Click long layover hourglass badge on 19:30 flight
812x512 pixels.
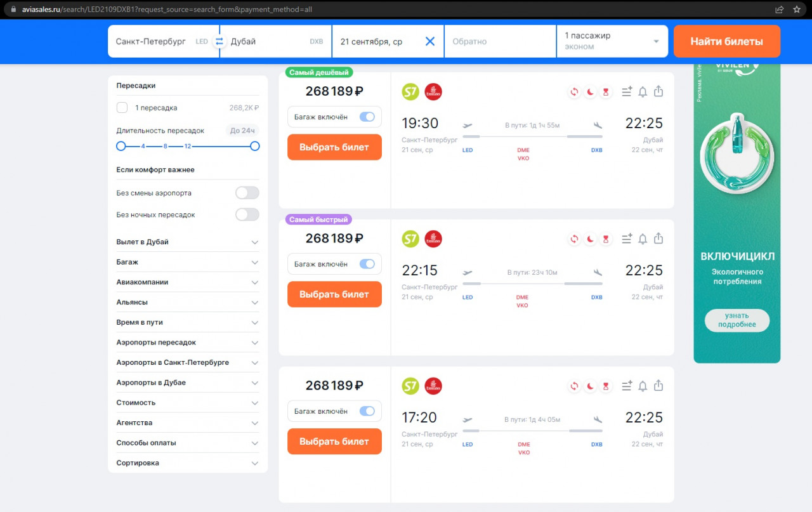pos(606,92)
